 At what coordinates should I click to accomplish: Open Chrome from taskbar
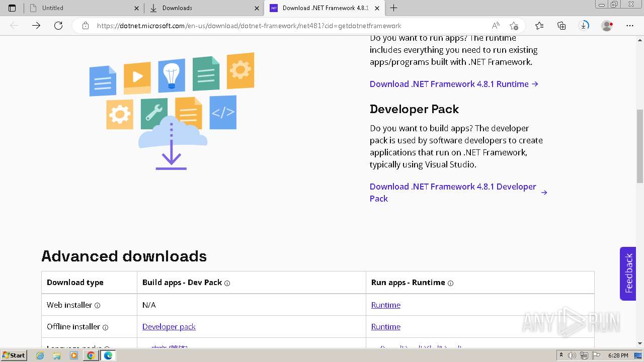[x=91, y=355]
